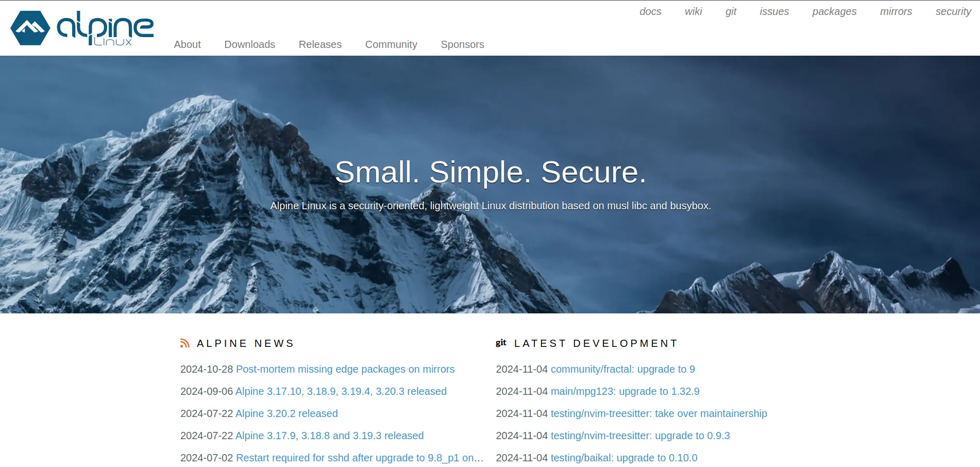Open testing/baikal: upgrade to 0.10.0 commit
980x467 pixels.
(624, 458)
